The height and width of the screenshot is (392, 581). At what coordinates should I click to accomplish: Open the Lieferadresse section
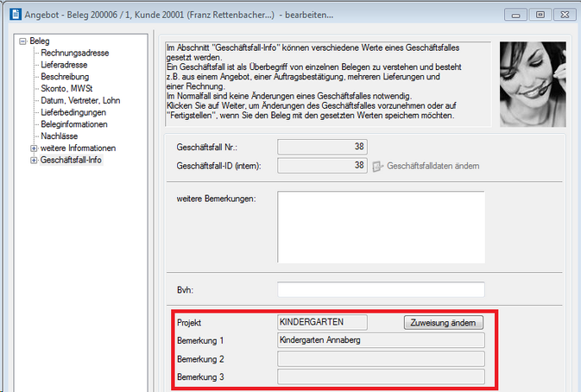click(66, 65)
